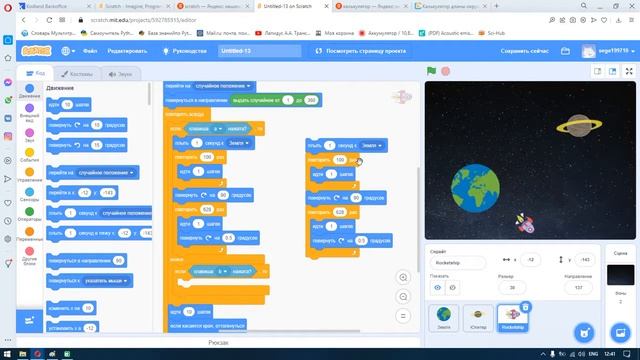Open mouse-pointer dropdown in point towards block
Screen dimensions: 640x360
106,281
